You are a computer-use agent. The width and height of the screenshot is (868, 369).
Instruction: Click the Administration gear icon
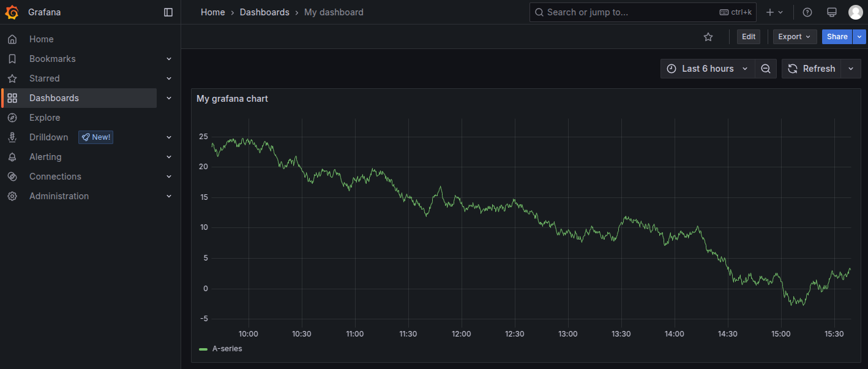12,196
